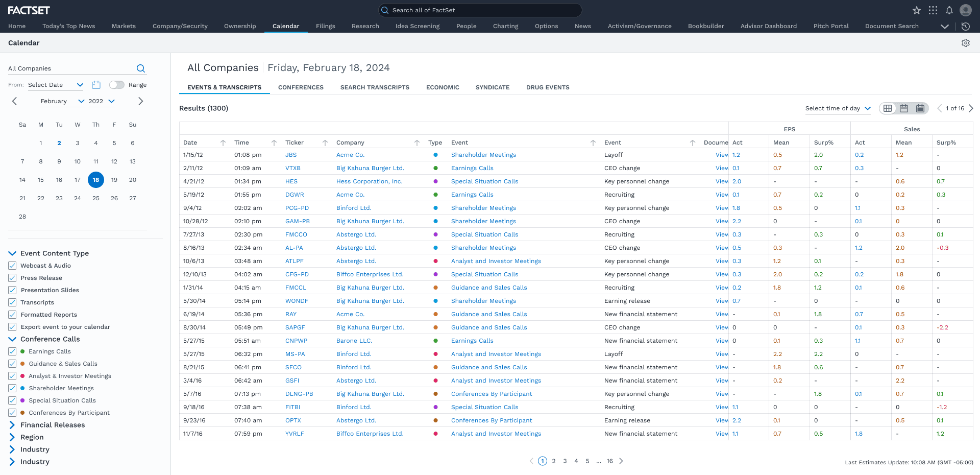Screen dimensions: 980x475
Task: Open Barone LLC. company link
Action: point(354,341)
